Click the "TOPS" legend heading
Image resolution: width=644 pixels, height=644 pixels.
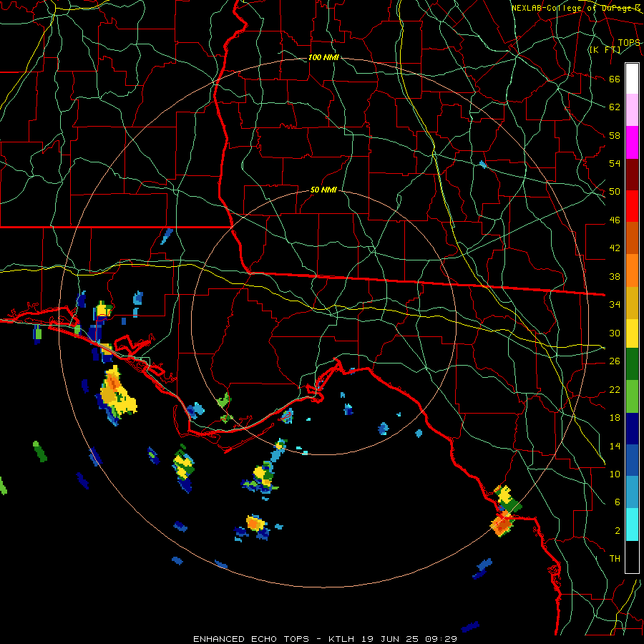click(629, 42)
